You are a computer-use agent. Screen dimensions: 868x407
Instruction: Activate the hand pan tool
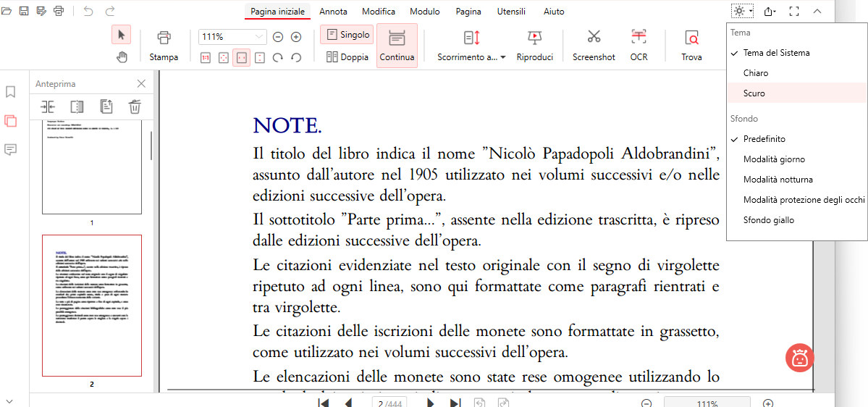[122, 57]
